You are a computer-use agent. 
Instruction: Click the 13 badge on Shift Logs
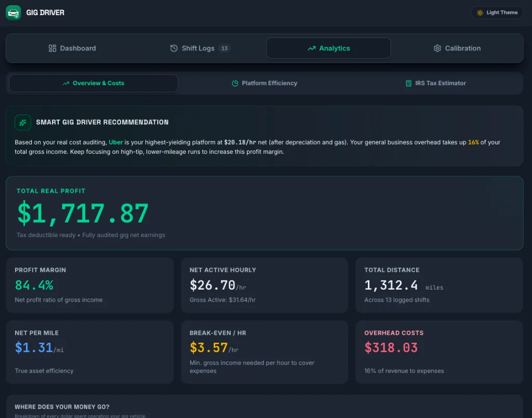click(x=224, y=48)
